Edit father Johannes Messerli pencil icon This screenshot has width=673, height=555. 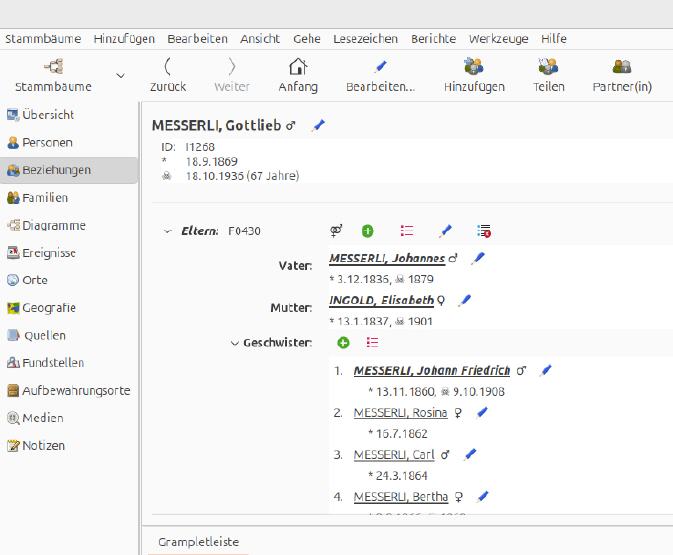pyautogui.click(x=478, y=258)
